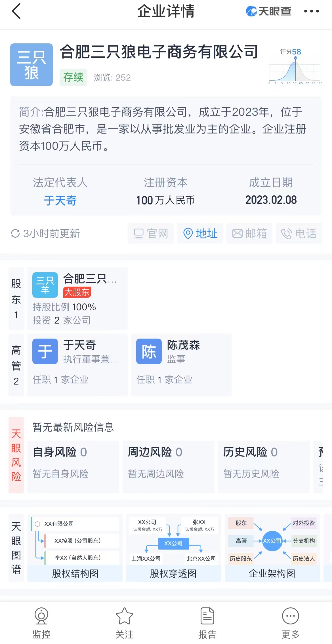Open executive card 陈茂森 监事
The width and height of the screenshot is (332, 644).
(181, 365)
